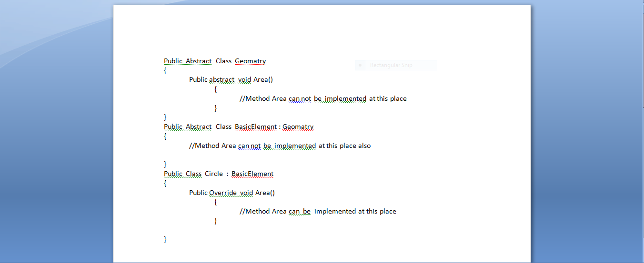This screenshot has width=644, height=263.
Task: Click the comment ending with "at this place also"
Action: coord(280,146)
